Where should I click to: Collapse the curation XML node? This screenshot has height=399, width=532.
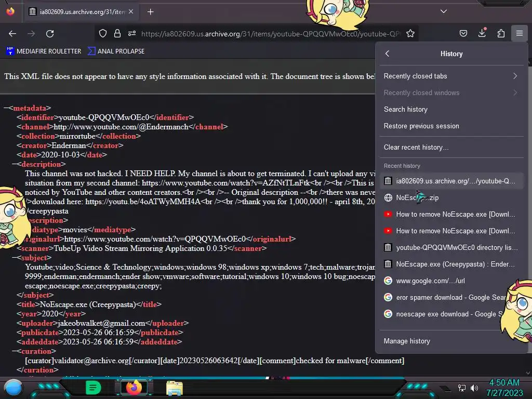(x=14, y=352)
